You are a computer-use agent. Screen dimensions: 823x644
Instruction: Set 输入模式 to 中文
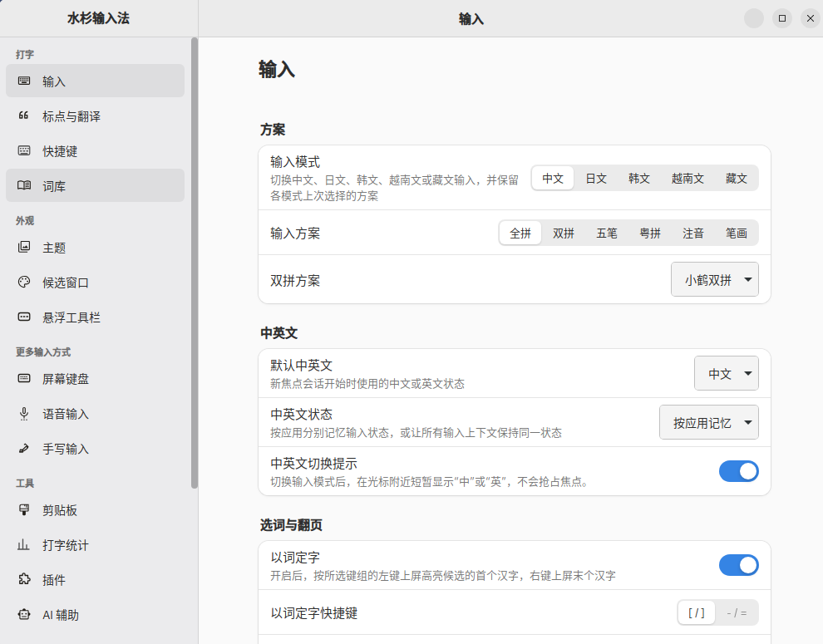click(x=553, y=179)
